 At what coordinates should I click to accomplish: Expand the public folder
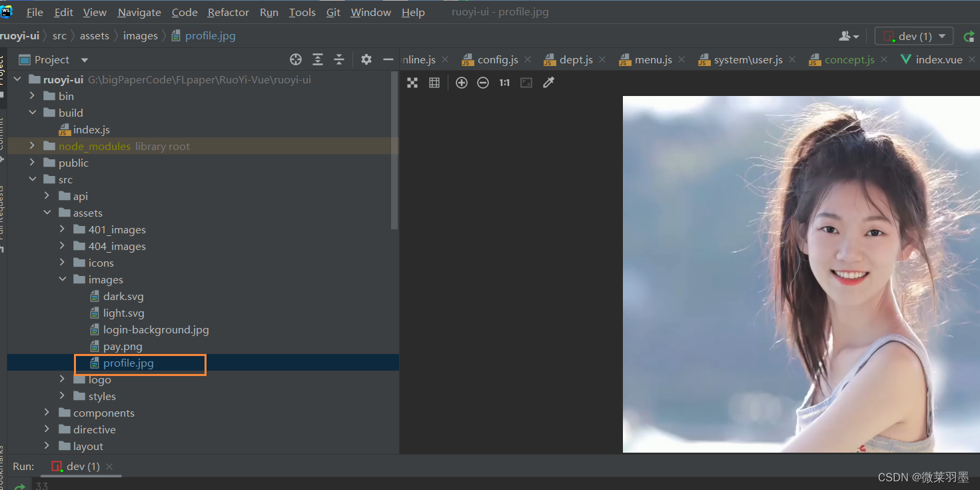[x=32, y=163]
